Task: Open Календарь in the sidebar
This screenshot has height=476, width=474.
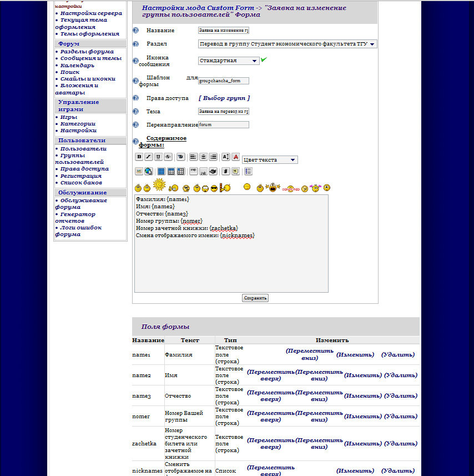Action: click(x=77, y=66)
